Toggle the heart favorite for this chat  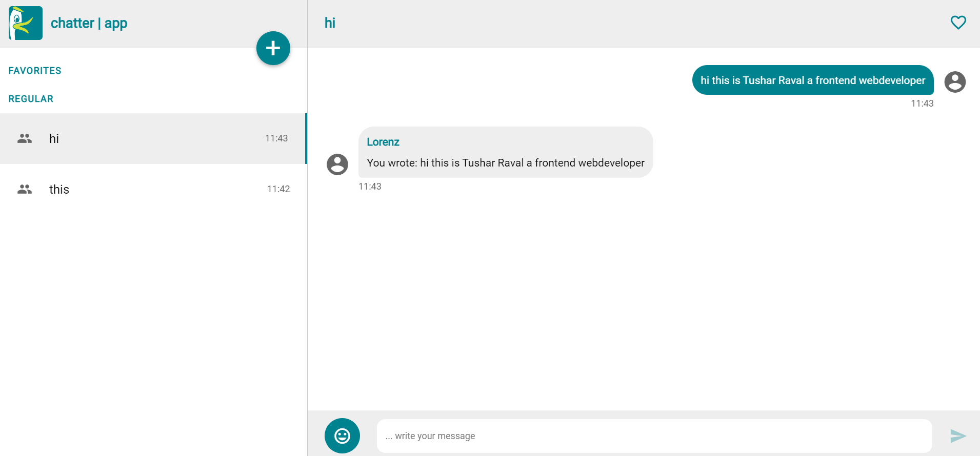coord(958,23)
